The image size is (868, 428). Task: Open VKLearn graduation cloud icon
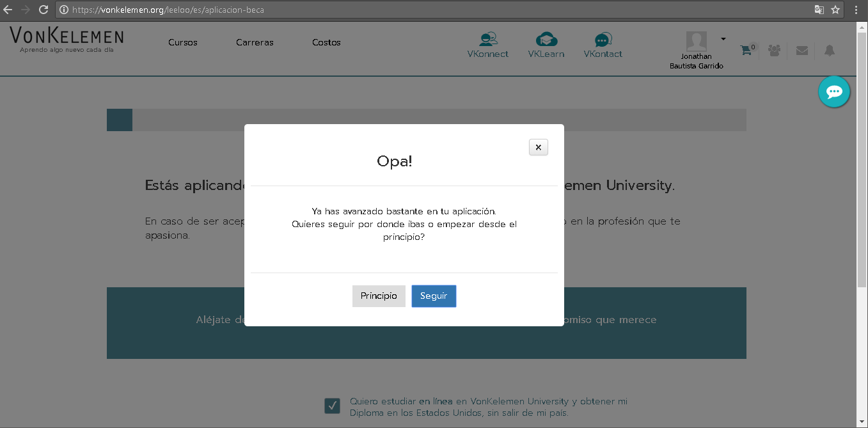pos(546,40)
